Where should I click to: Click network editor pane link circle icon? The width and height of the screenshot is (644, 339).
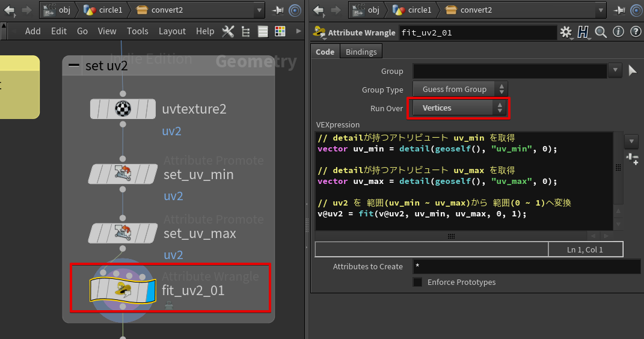click(x=295, y=10)
